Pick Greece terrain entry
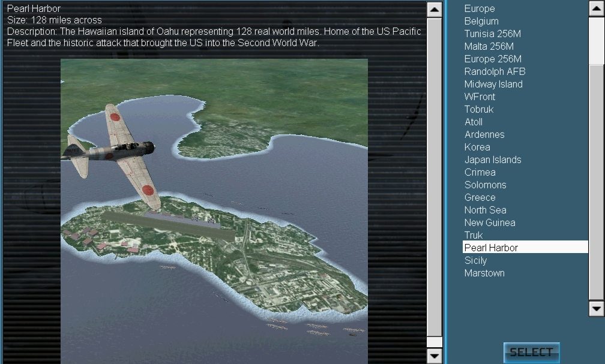This screenshot has height=364, width=605. [x=480, y=197]
